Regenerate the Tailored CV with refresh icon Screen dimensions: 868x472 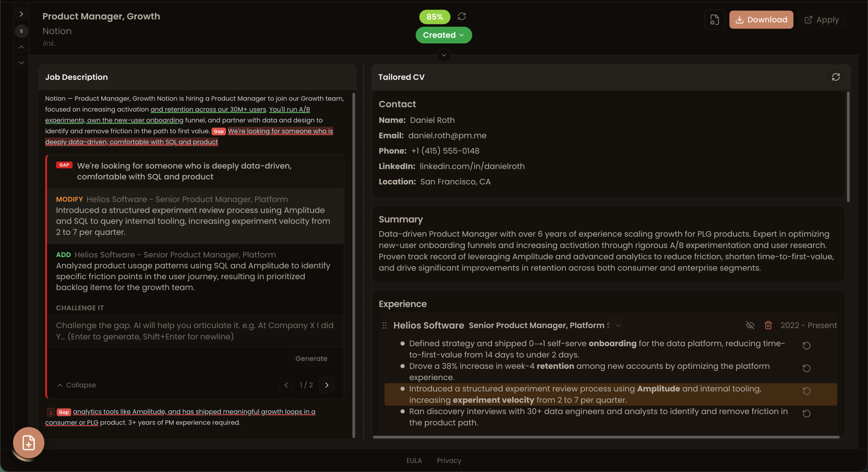point(835,77)
